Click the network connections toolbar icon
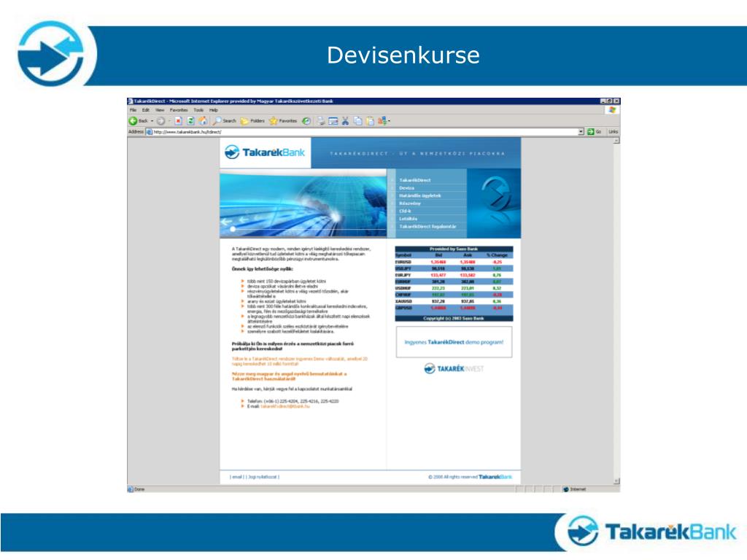747x560 pixels. pos(382,121)
